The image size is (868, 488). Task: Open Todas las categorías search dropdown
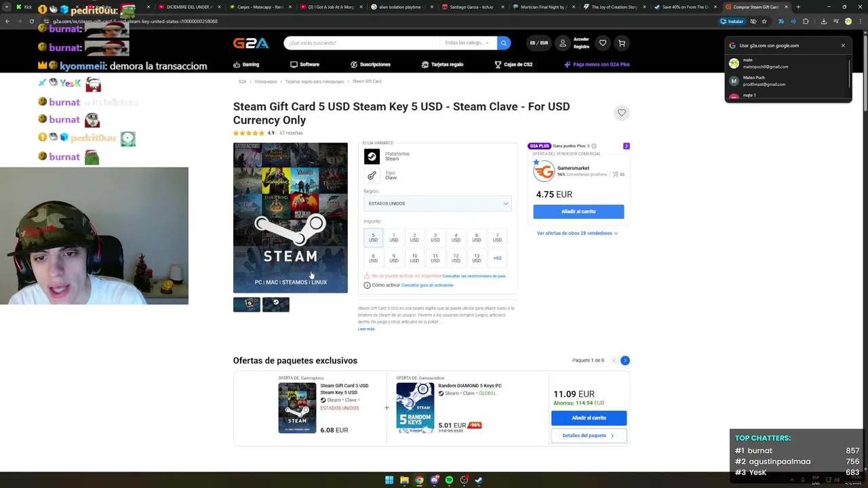pyautogui.click(x=467, y=43)
